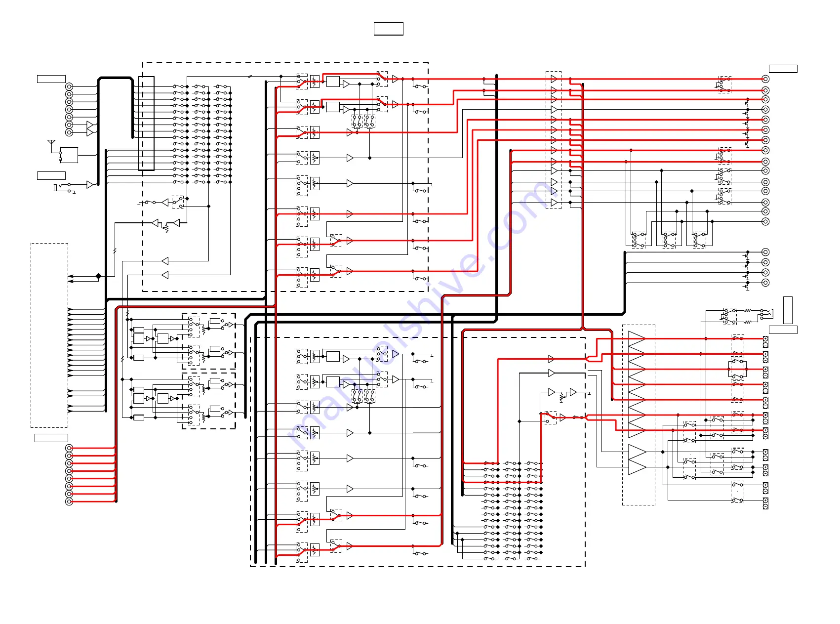Select the black diamond junction near dashed column
840x624 pixels.
coord(98,276)
